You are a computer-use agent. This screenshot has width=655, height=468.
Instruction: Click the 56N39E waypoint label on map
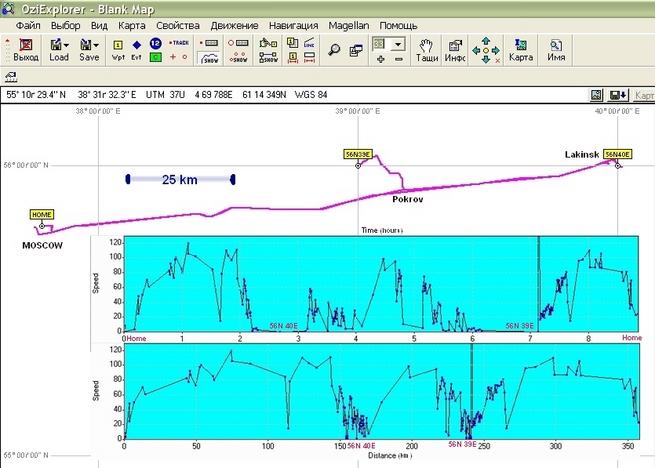point(358,154)
